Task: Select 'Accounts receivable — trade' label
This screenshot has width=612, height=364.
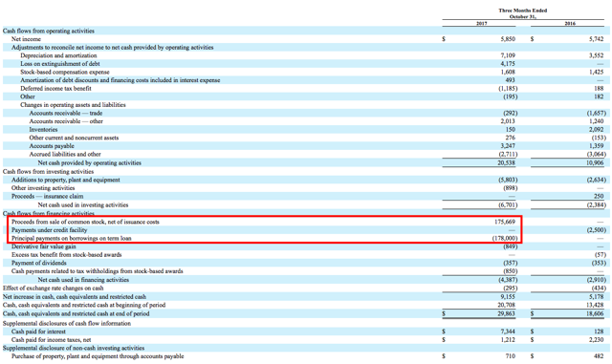Action: (66, 113)
